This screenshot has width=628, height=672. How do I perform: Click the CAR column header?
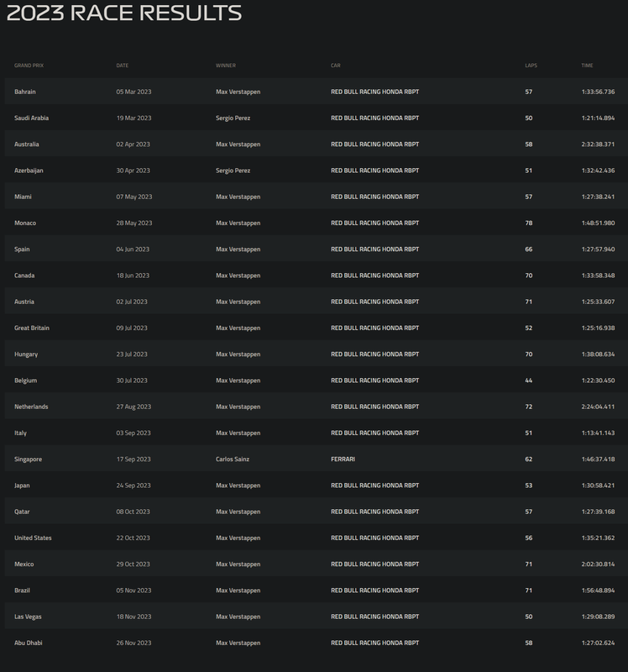336,66
